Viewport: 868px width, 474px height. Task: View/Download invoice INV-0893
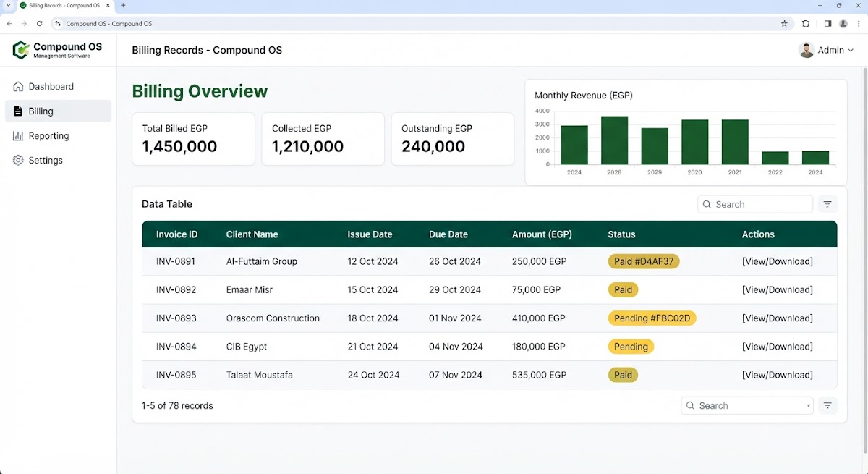point(777,318)
